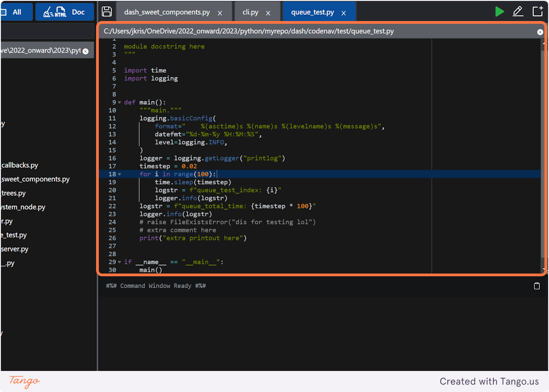The height and width of the screenshot is (392, 549).
Task: Click the All button
Action: pyautogui.click(x=16, y=12)
